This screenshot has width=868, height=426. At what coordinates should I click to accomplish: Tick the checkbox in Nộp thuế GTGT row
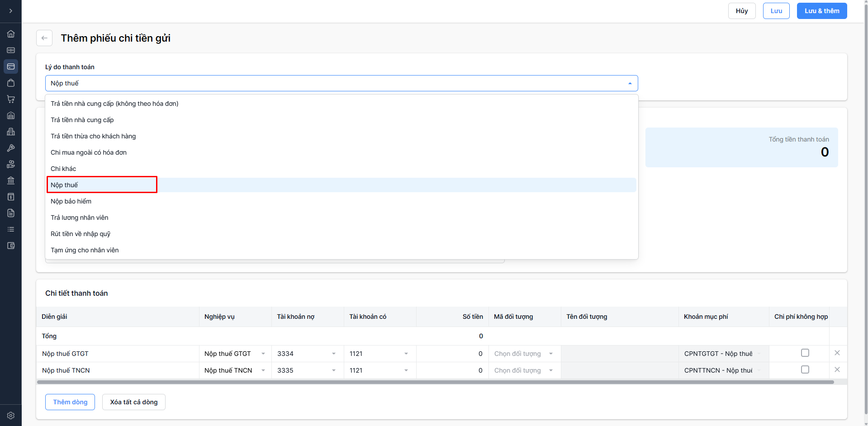coord(805,353)
